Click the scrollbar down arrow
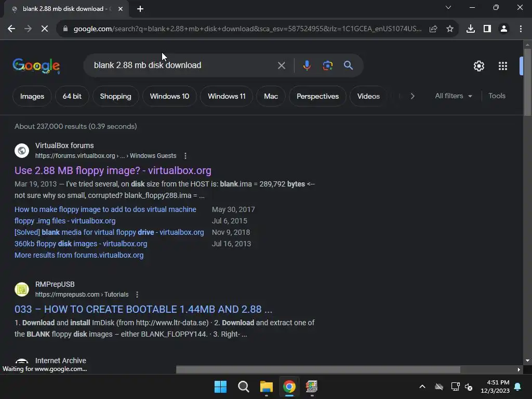Image resolution: width=532 pixels, height=399 pixels. (527, 361)
